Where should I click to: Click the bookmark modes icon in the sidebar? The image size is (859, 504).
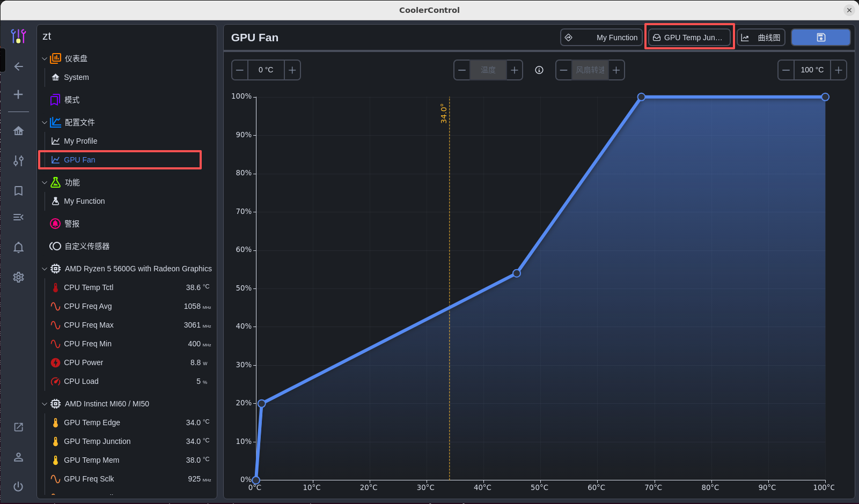[x=18, y=191]
